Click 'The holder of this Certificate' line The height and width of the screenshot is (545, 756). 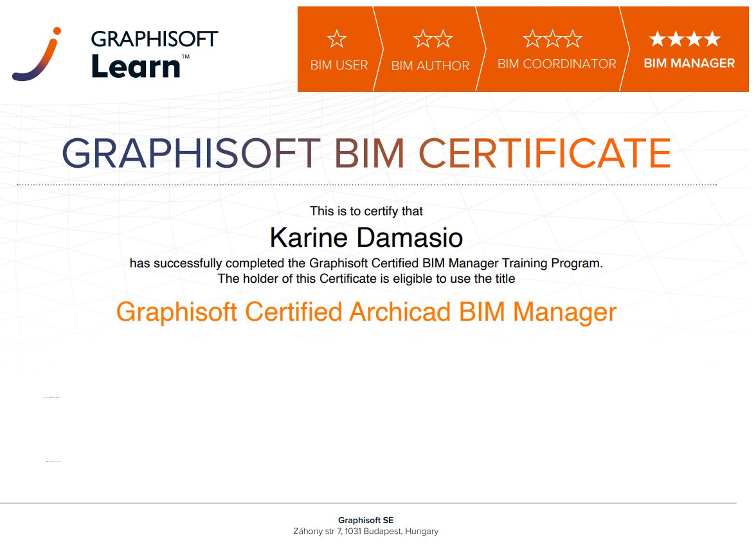pyautogui.click(x=366, y=278)
